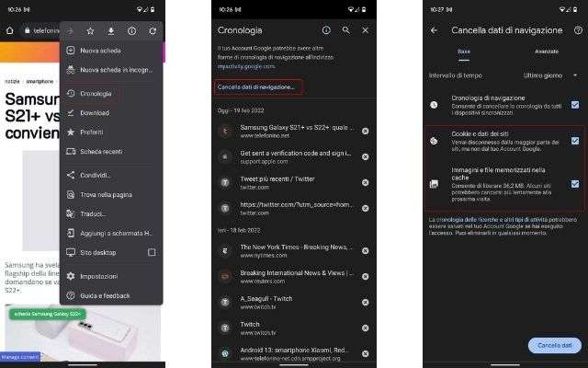This screenshot has width=588, height=368.
Task: Tap the telefonino address bar
Action: pyautogui.click(x=41, y=30)
